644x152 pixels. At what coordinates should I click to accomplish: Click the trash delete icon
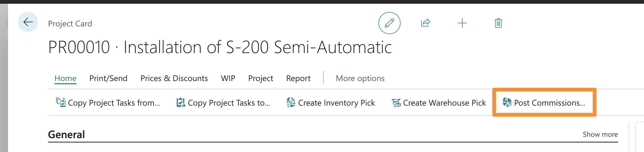click(498, 23)
